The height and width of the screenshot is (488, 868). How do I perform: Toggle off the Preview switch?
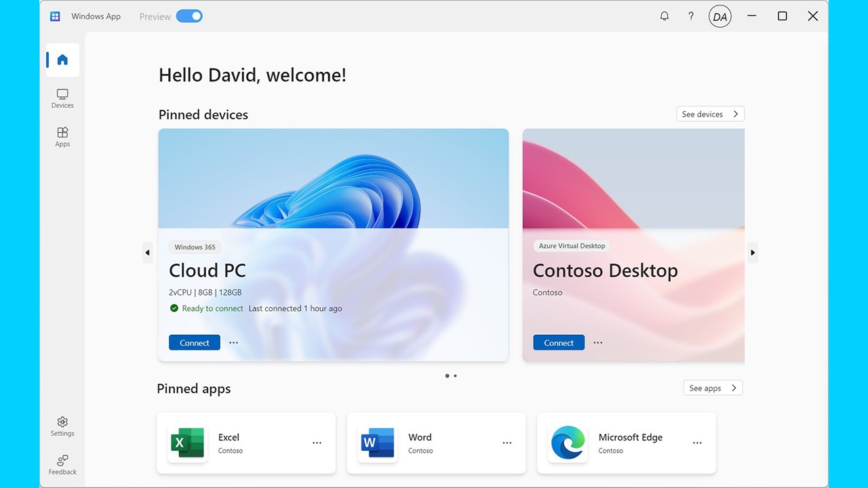click(189, 16)
